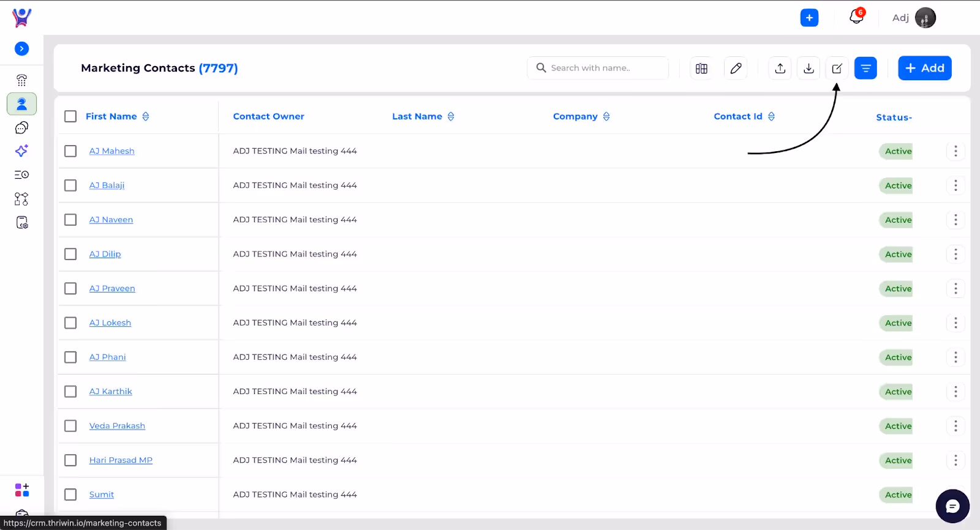Viewport: 980px width, 530px height.
Task: Click Active status badge for Sumit
Action: pyautogui.click(x=897, y=495)
